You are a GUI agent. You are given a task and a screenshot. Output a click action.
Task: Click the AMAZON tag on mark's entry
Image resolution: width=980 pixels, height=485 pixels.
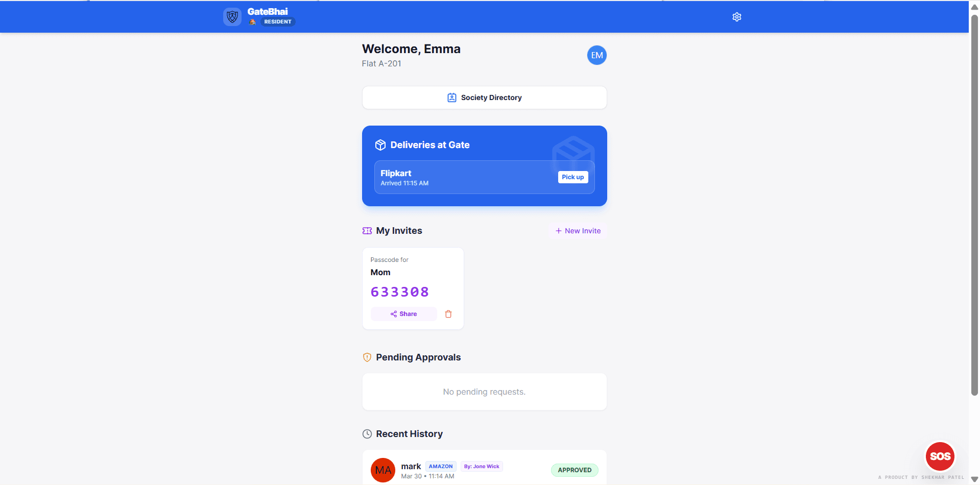click(441, 466)
